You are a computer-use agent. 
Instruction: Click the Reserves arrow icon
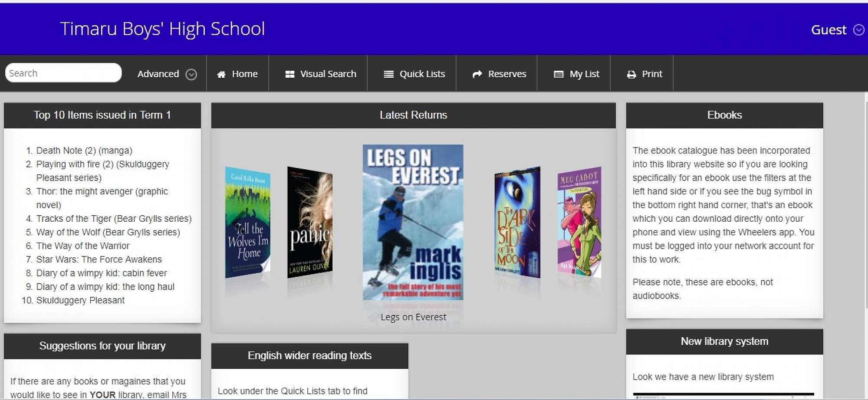pos(477,74)
